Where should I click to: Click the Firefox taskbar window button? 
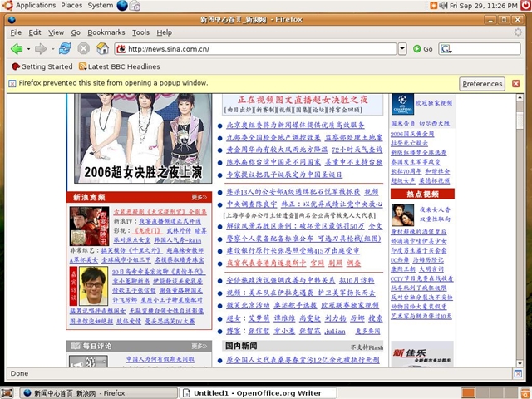pyautogui.click(x=98, y=393)
